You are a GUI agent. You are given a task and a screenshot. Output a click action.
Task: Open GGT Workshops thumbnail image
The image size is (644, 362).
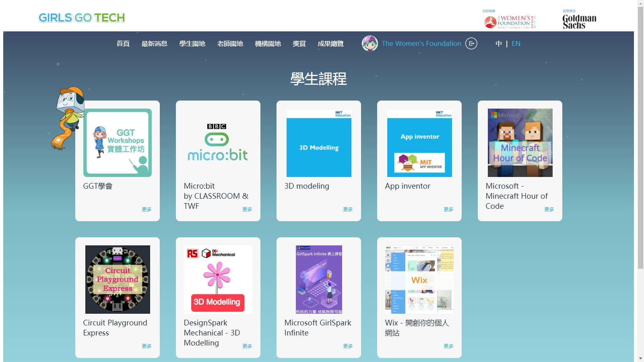point(118,143)
